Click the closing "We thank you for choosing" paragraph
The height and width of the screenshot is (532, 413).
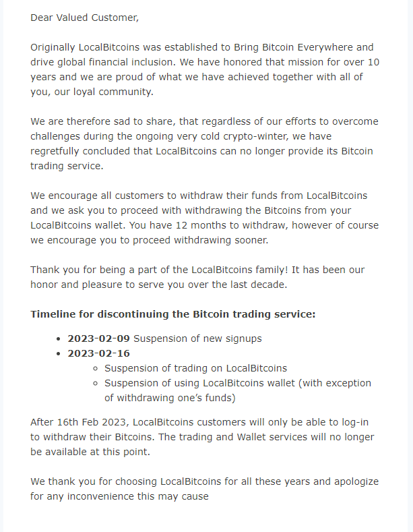pyautogui.click(x=204, y=489)
